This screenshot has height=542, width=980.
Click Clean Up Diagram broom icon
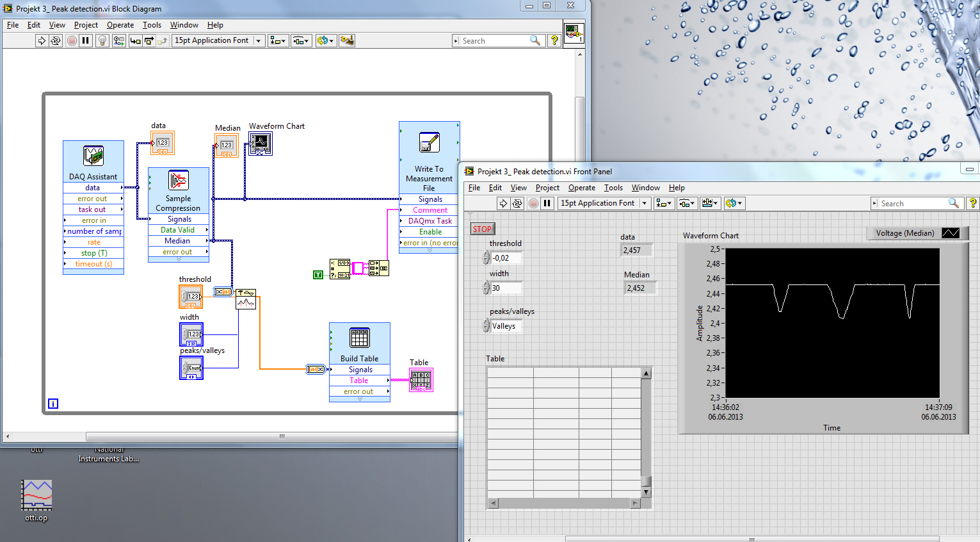click(347, 40)
